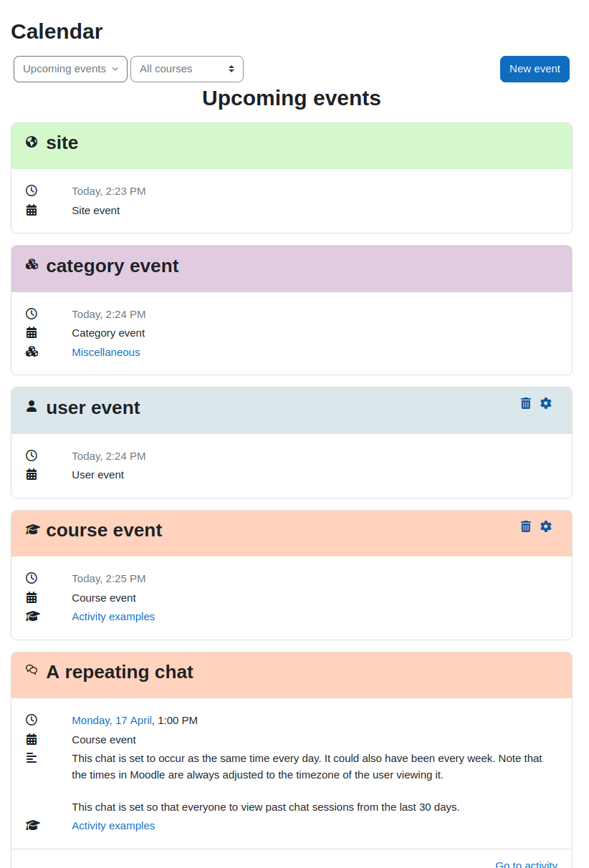This screenshot has height=868, width=589.
Task: Click the category cubes icon beside category event title
Action: [x=32, y=264]
